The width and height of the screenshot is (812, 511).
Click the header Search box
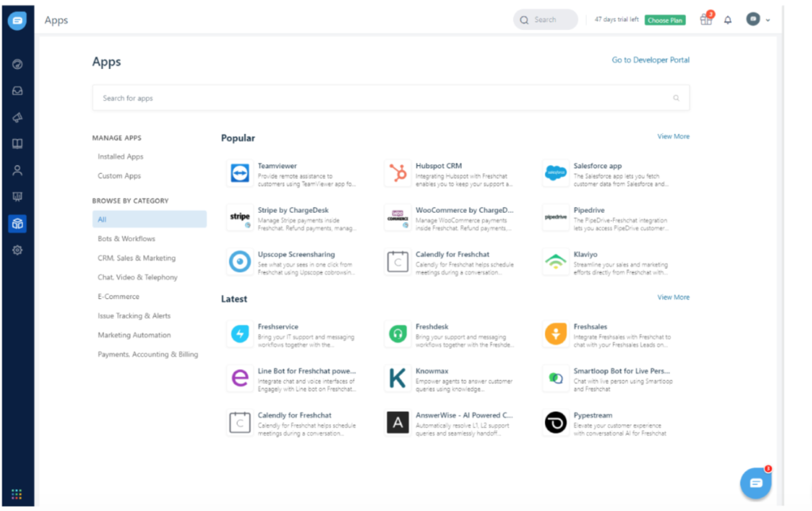(x=546, y=20)
